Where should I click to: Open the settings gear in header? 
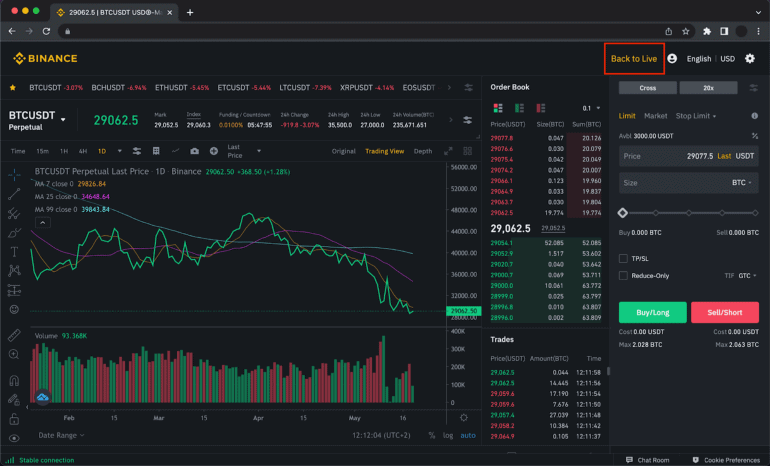click(x=750, y=58)
